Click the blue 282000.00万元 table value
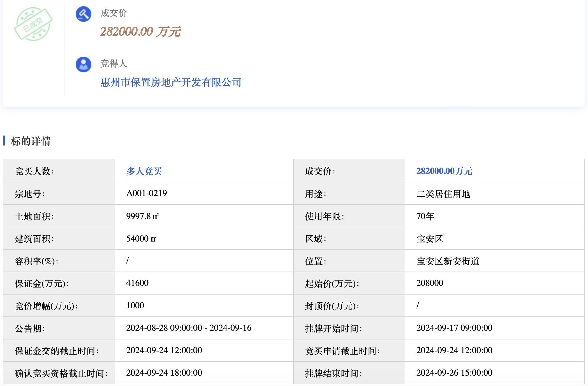This screenshot has width=588, height=386. tap(444, 171)
